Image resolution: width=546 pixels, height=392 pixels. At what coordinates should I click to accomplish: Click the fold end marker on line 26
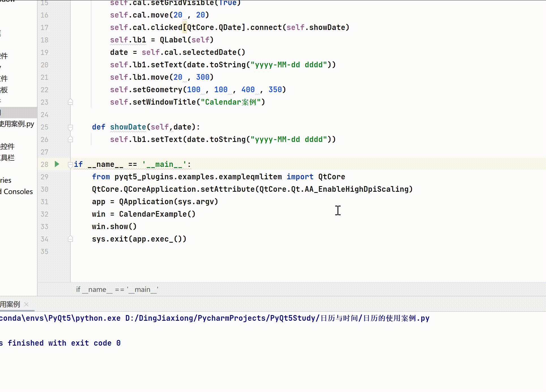[70, 139]
